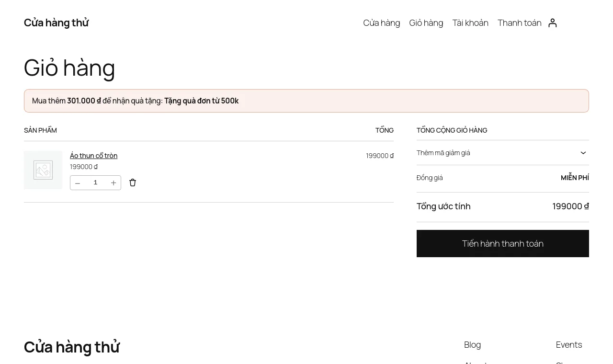Viewport: 613px width, 364px height.
Task: Open Áo thun cổ tròn product link
Action: 93,156
